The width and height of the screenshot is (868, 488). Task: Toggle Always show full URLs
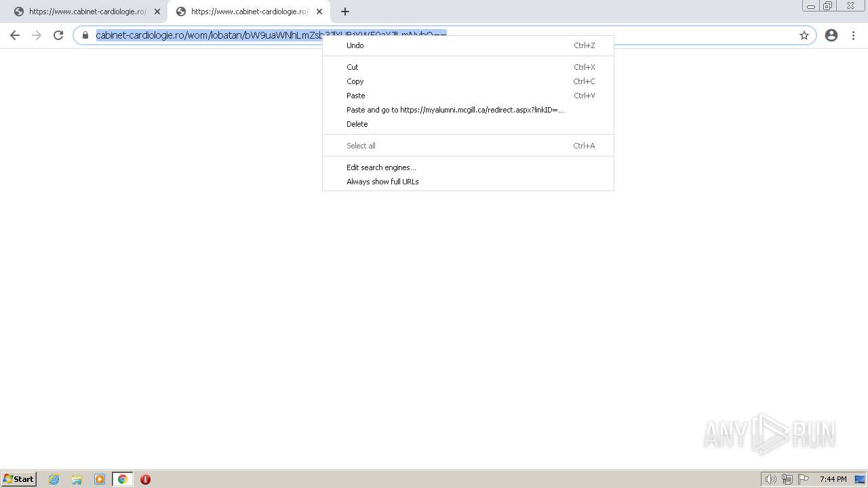[x=468, y=182]
